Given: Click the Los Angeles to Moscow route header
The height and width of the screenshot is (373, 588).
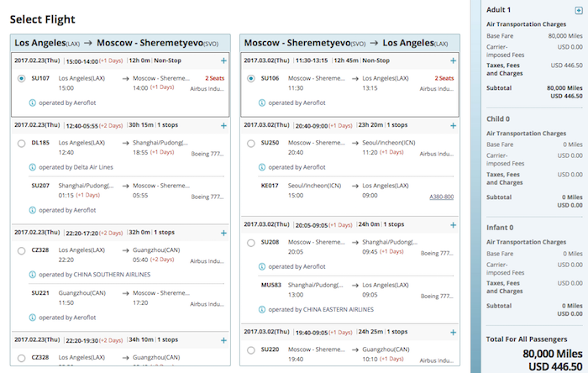Looking at the screenshot, I should [116, 43].
